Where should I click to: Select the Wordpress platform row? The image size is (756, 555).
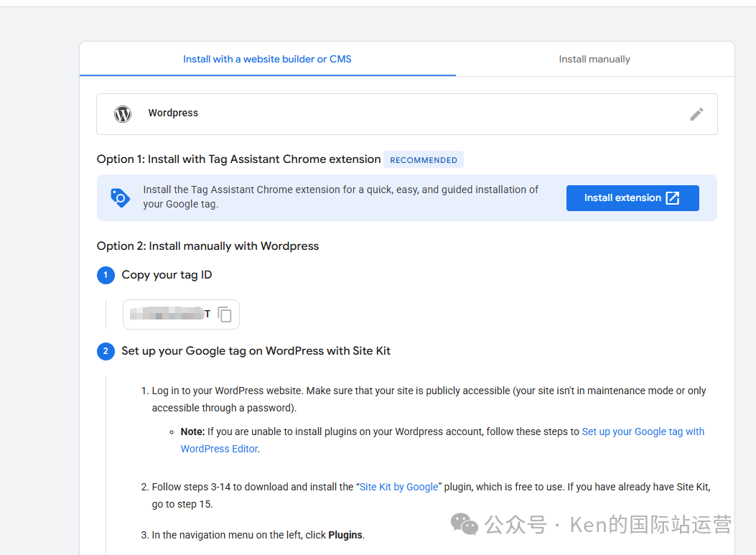pos(407,114)
